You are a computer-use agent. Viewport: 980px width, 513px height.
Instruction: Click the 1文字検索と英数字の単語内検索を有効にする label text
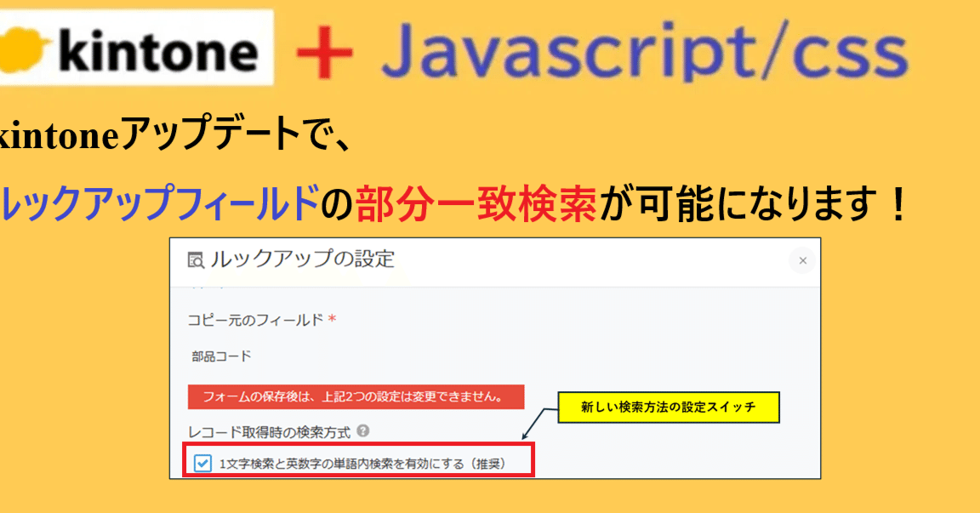[x=362, y=464]
